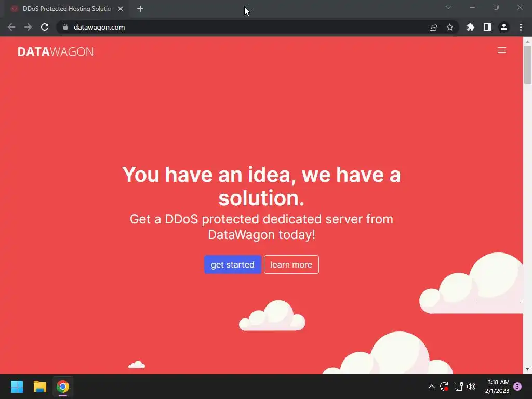
Task: Click the scrollbar up arrow
Action: point(527,42)
